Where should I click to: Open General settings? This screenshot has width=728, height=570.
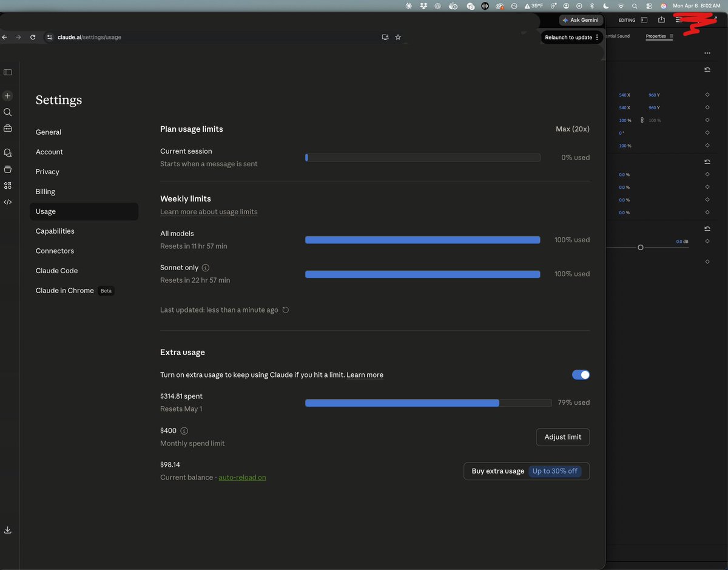tap(84, 132)
